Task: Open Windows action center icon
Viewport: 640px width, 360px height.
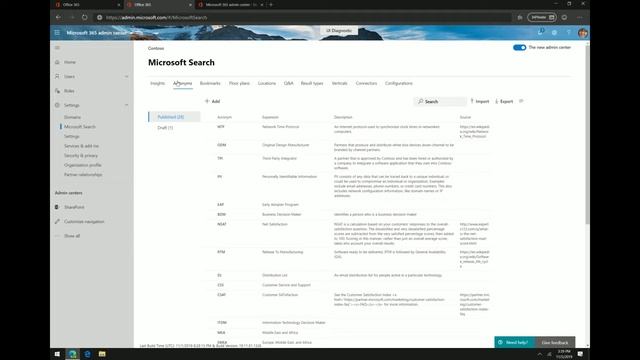Action: click(580, 354)
